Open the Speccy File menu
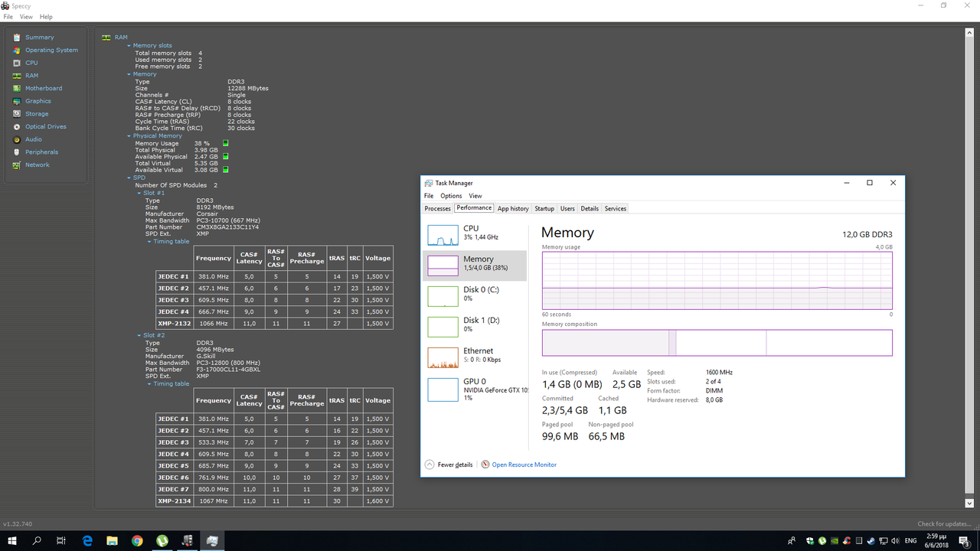The image size is (980, 551). (x=8, y=17)
